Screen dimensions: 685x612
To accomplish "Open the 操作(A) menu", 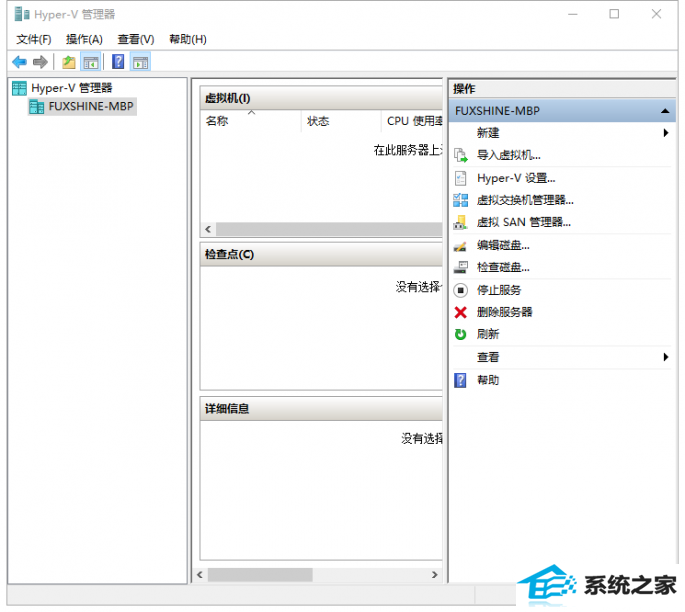I will point(84,39).
